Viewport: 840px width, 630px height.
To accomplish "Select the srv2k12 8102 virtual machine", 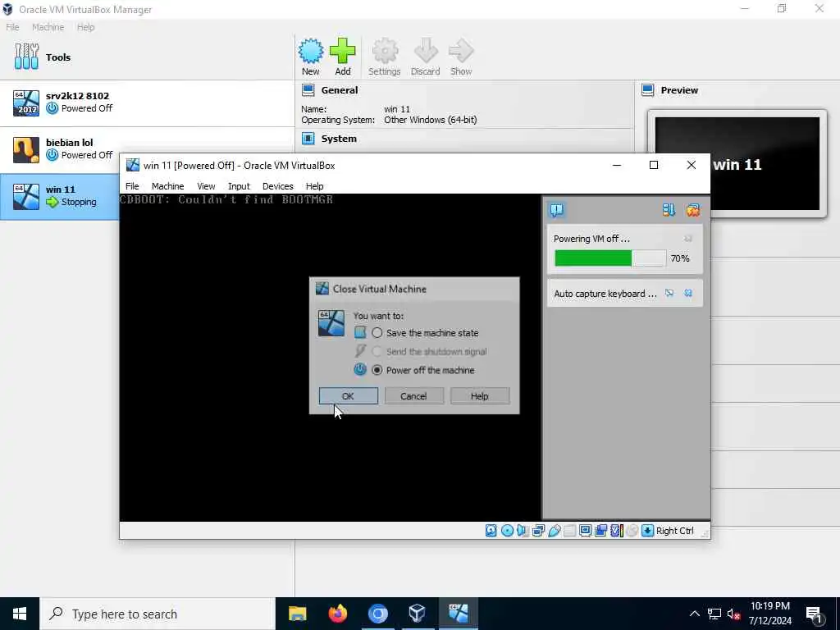I will pos(147,103).
